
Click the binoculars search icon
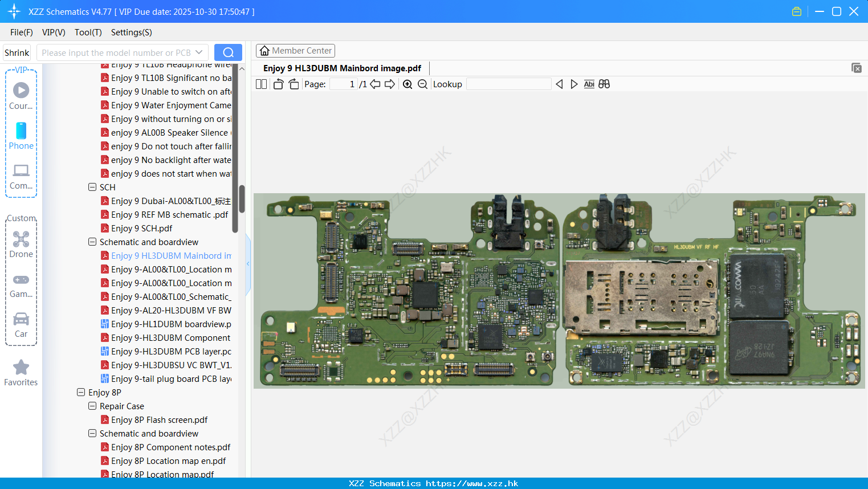tap(604, 84)
